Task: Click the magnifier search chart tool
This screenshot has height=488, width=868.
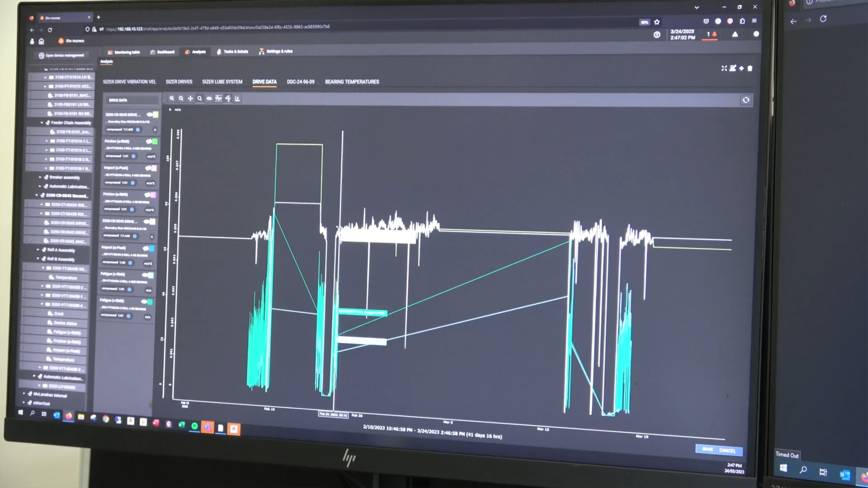Action: coord(199,99)
